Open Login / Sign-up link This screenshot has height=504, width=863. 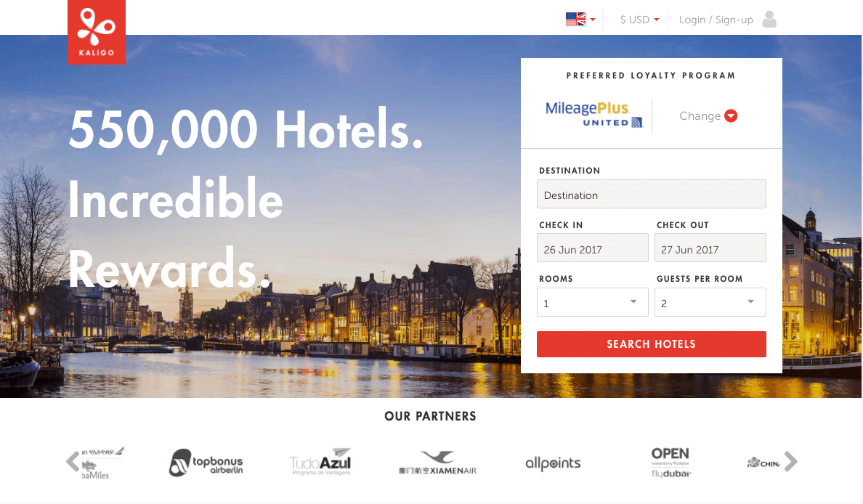pos(716,20)
